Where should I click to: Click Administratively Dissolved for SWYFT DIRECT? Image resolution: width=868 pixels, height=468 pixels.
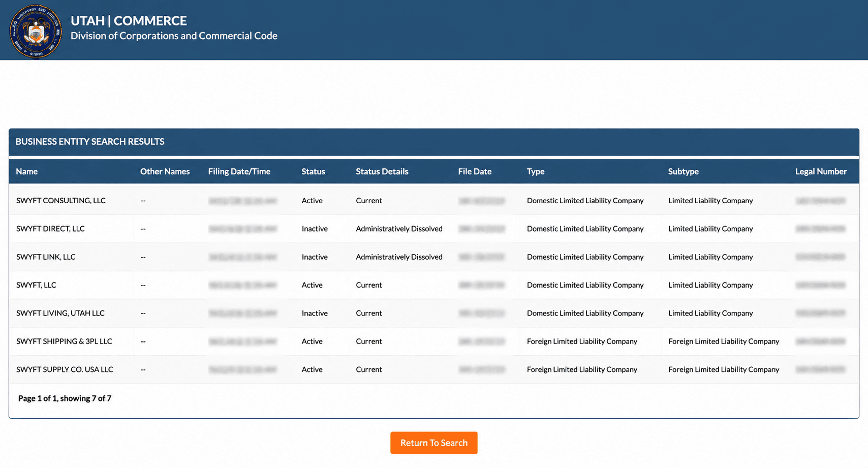click(x=399, y=229)
